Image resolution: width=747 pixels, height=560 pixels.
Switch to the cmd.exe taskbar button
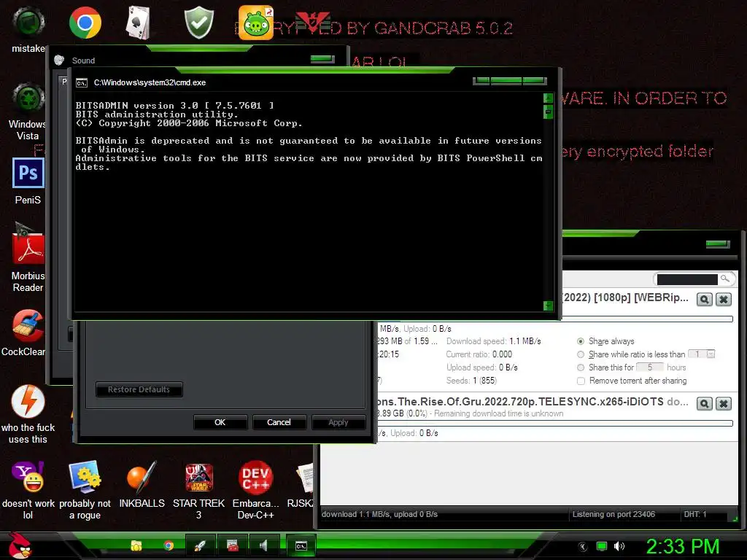pos(301,545)
